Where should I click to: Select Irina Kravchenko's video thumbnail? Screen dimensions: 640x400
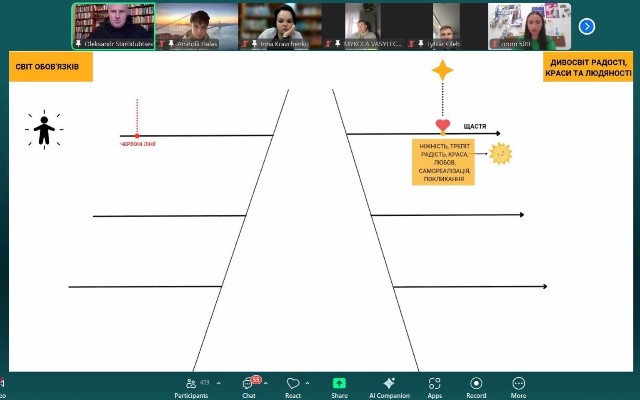(x=280, y=26)
